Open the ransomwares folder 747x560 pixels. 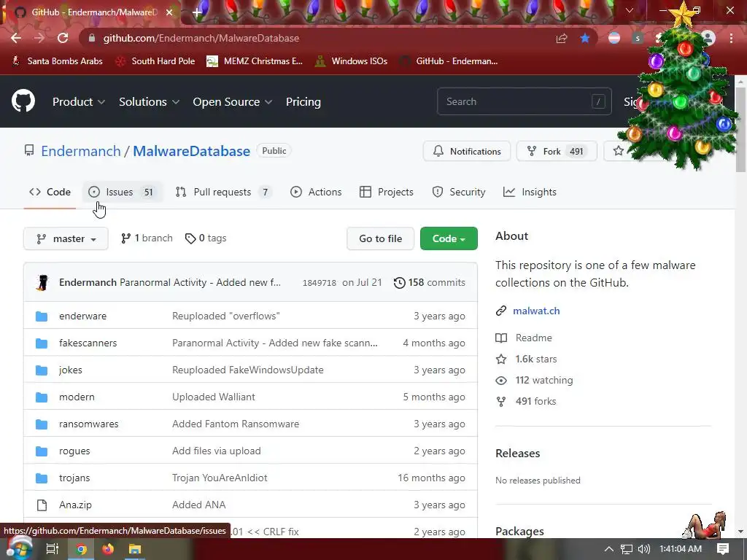point(88,424)
